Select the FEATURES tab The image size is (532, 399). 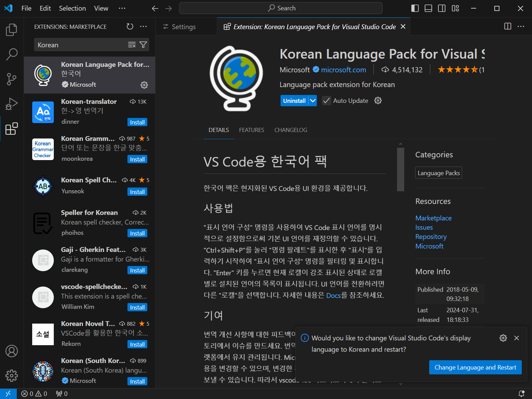coord(251,130)
